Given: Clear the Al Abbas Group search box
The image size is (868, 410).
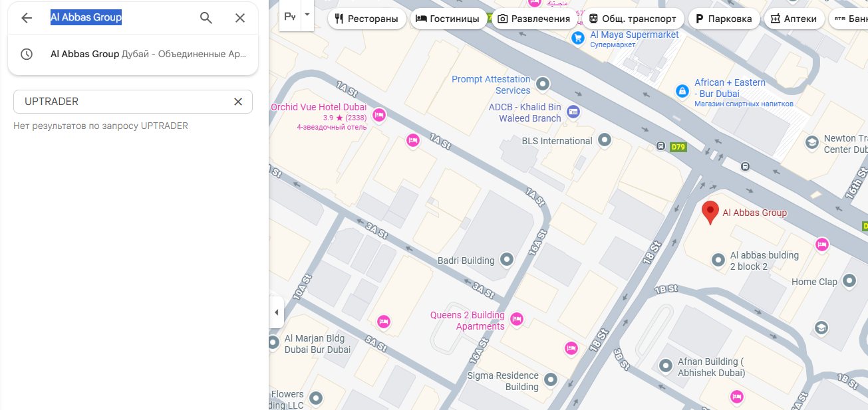Looking at the screenshot, I should [240, 18].
